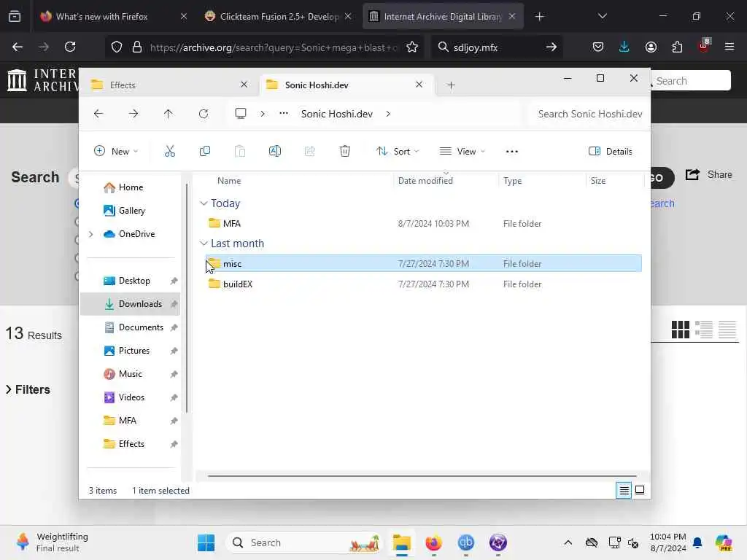Open the See more ellipsis menu
The image size is (747, 560).
point(511,152)
